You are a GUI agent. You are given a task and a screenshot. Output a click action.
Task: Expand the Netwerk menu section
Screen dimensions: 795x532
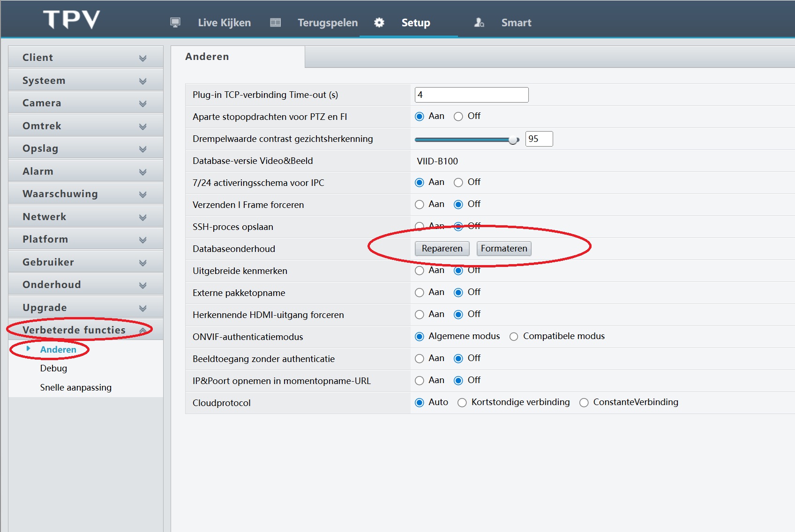85,217
